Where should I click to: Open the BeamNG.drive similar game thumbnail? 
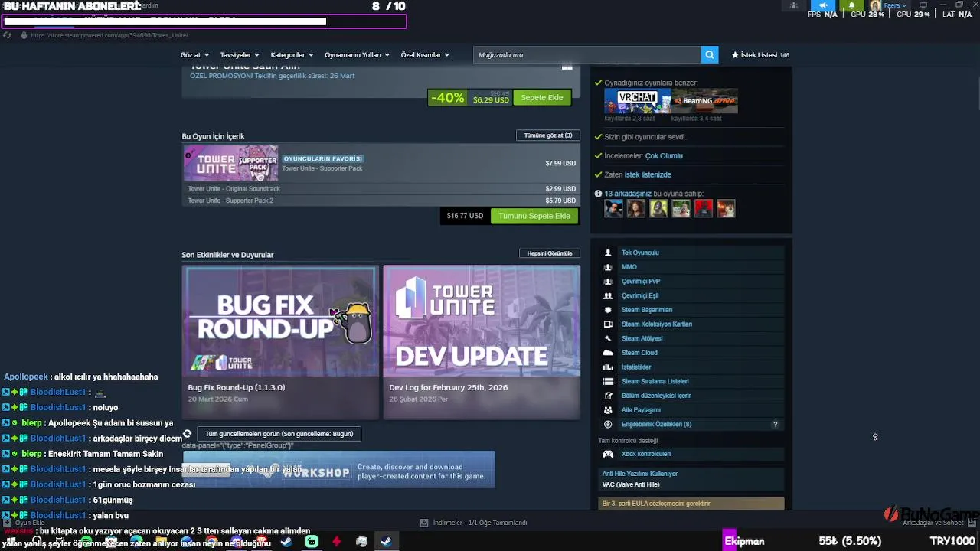tap(705, 101)
